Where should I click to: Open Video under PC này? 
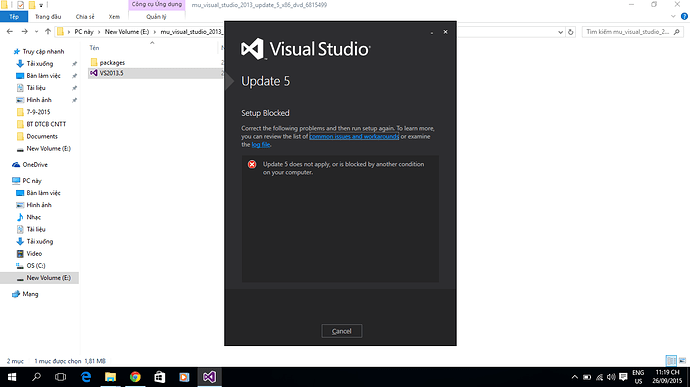coord(34,254)
